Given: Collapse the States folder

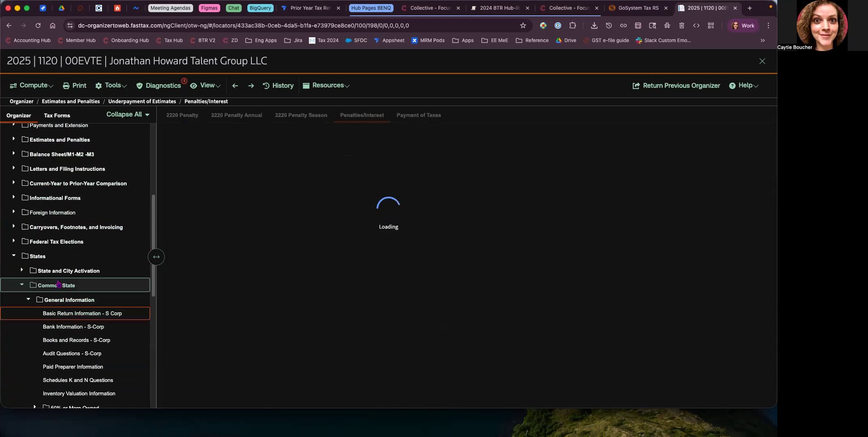Looking at the screenshot, I should 14,256.
